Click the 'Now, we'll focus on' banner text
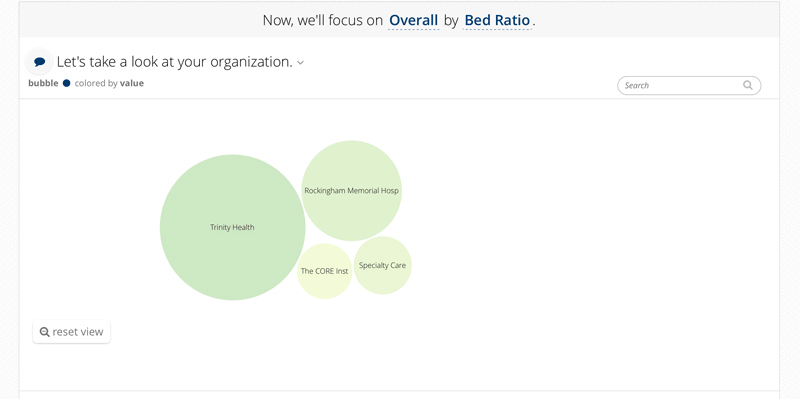 click(322, 20)
